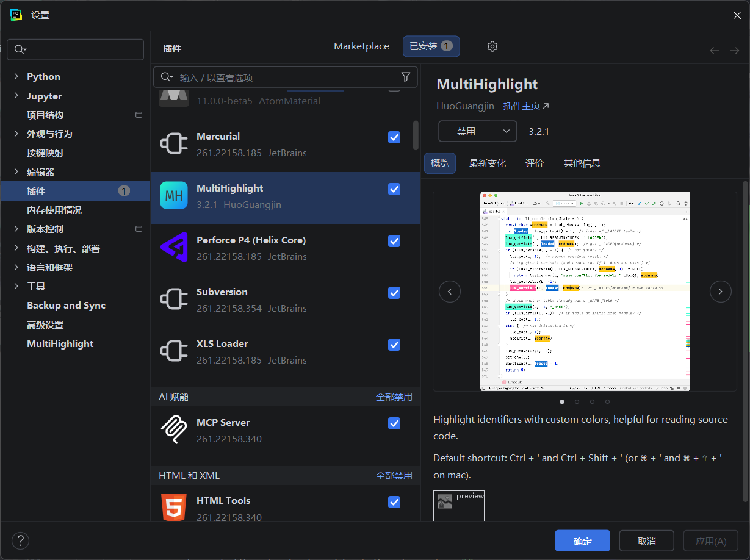750x560 pixels.
Task: Expand the 构建、执行、部署 node
Action: coord(16,248)
